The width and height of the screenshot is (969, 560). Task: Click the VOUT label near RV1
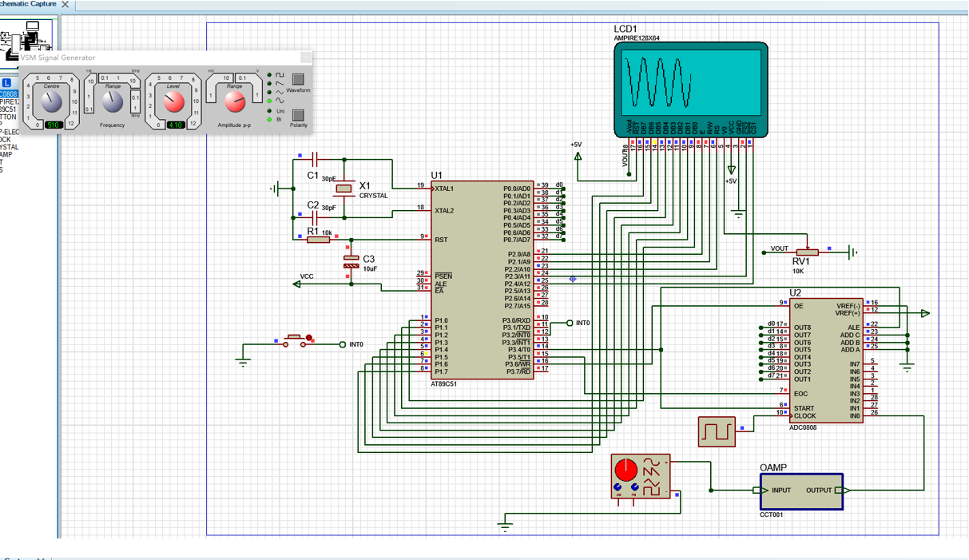(779, 248)
